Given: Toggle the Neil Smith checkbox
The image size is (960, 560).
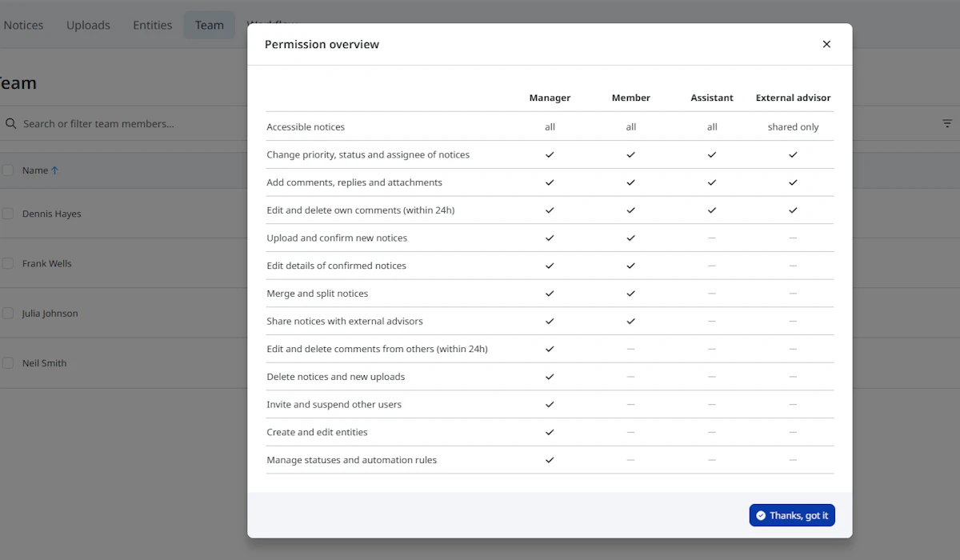Looking at the screenshot, I should click(x=8, y=363).
